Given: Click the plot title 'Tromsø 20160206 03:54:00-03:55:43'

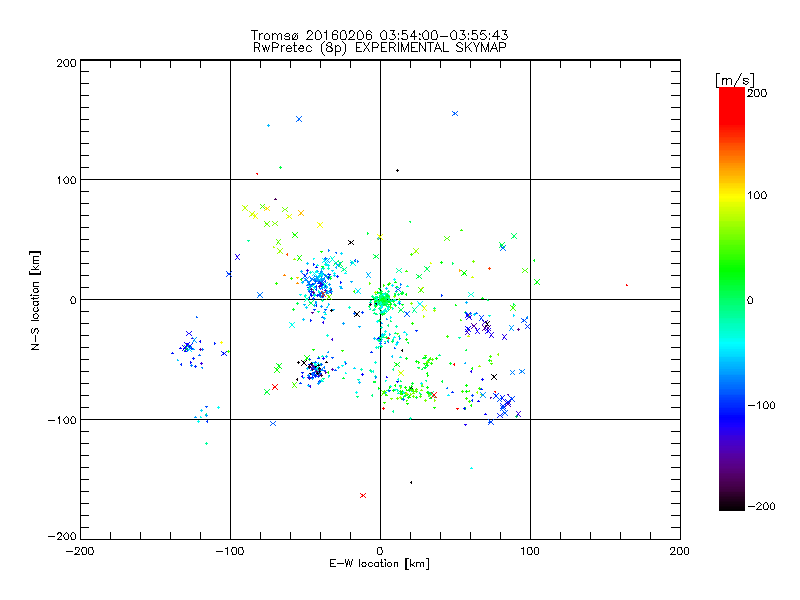Looking at the screenshot, I should click(x=379, y=35).
